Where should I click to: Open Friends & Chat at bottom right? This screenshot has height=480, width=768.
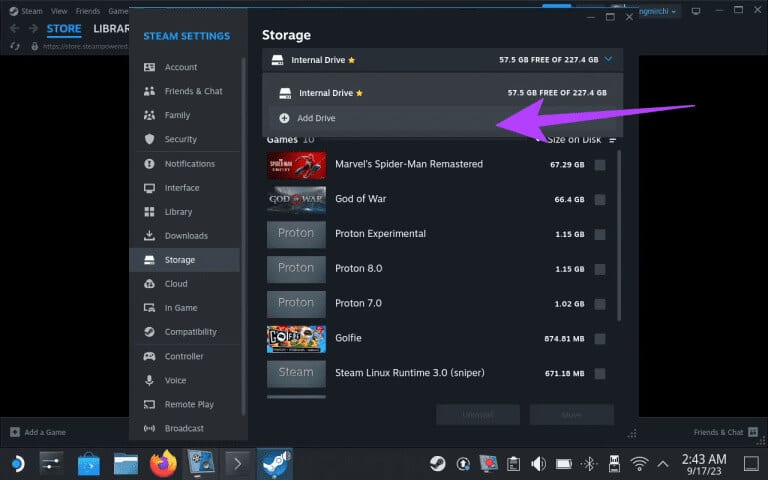726,432
